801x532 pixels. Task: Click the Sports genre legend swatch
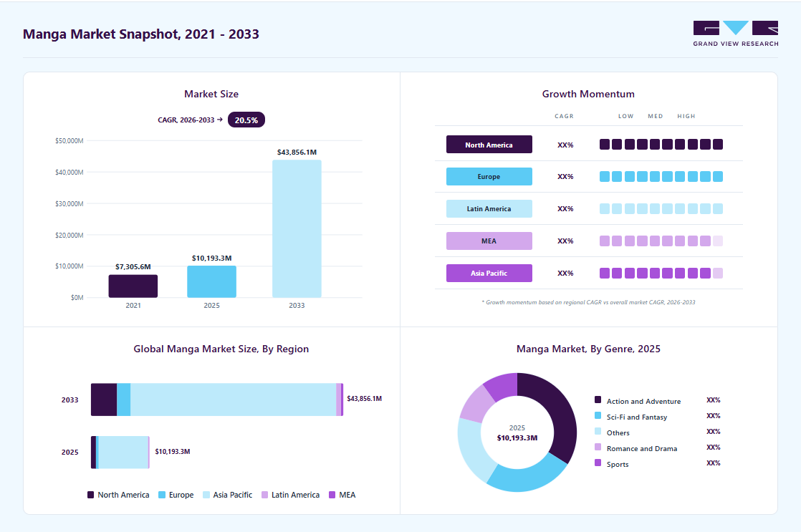tap(598, 463)
